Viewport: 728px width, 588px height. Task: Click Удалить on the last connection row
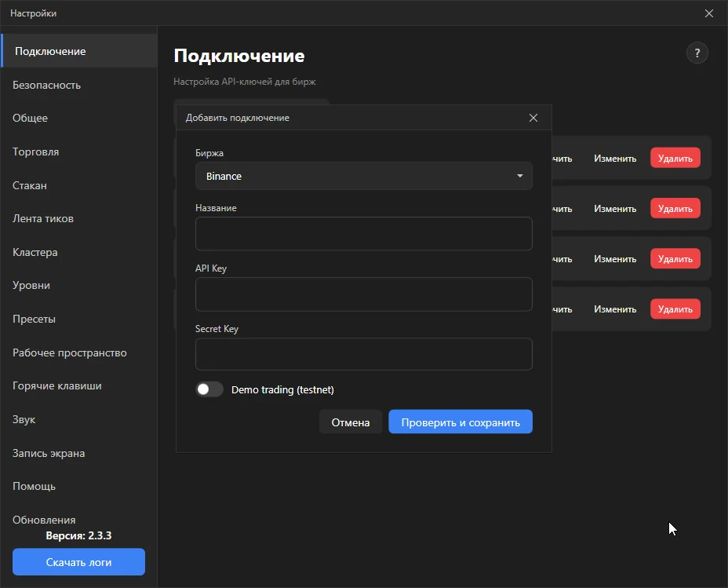pos(675,309)
